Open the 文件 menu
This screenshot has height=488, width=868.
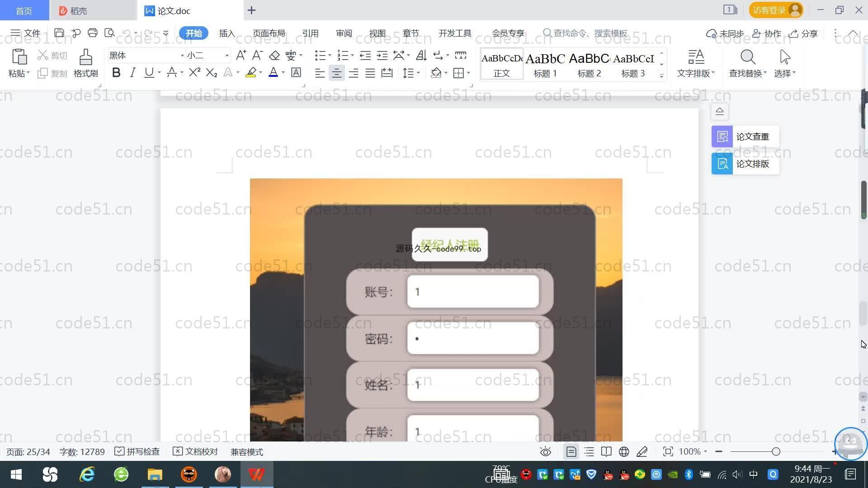26,33
